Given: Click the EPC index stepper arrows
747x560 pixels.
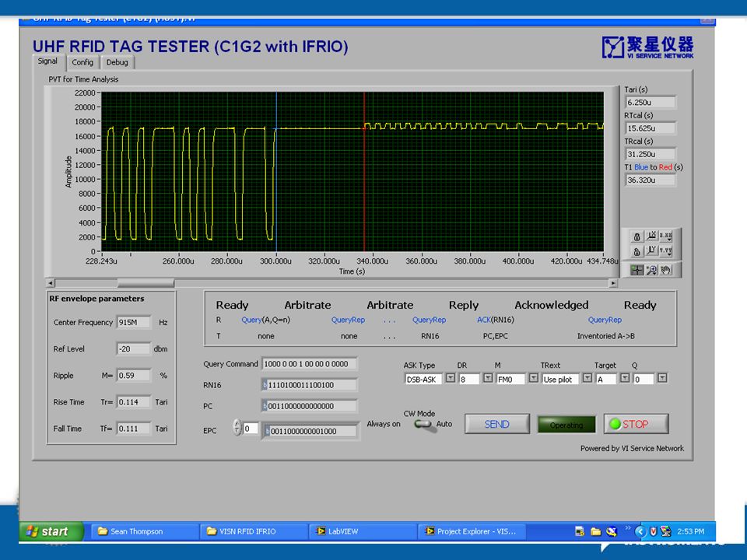Looking at the screenshot, I should click(237, 427).
